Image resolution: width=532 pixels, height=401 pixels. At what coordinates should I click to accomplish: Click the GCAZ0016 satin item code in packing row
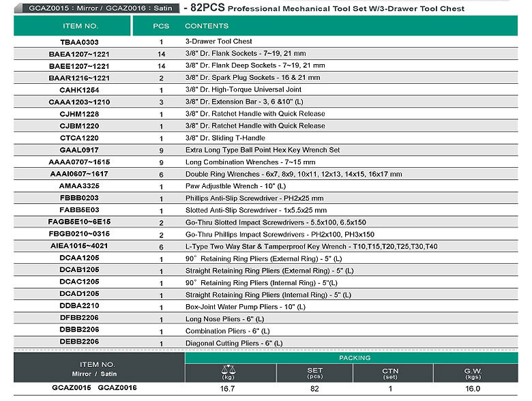[x=117, y=388]
